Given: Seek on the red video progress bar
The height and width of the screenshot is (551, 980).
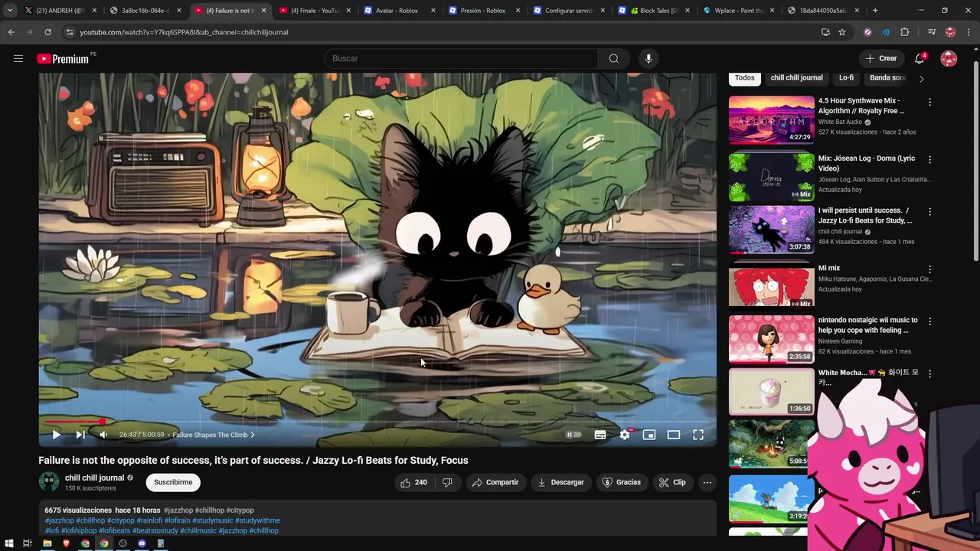Looking at the screenshot, I should [377, 422].
